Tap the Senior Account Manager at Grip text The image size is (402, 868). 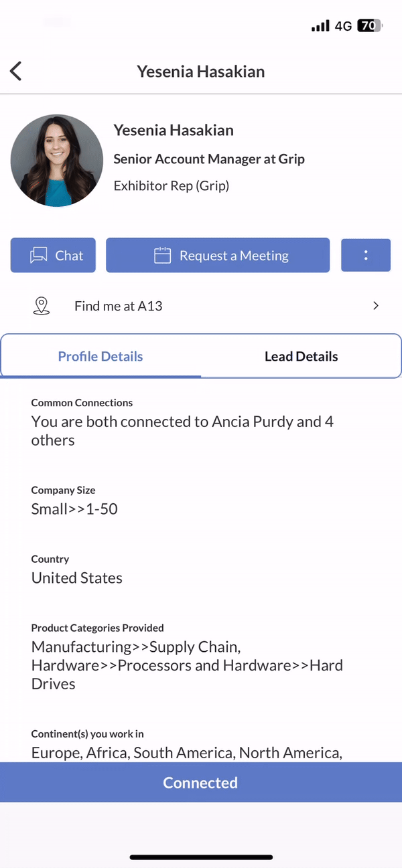pyautogui.click(x=209, y=159)
